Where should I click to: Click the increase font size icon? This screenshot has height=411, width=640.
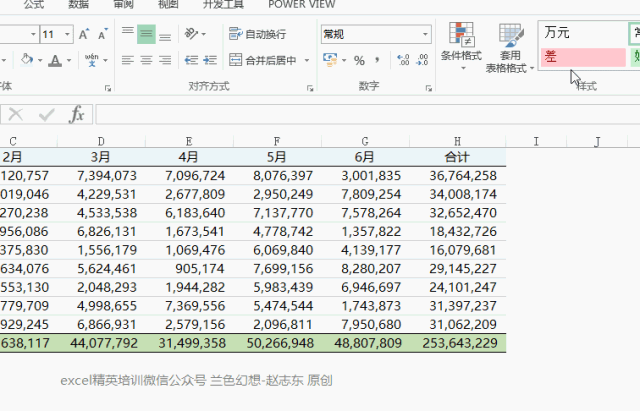point(85,34)
